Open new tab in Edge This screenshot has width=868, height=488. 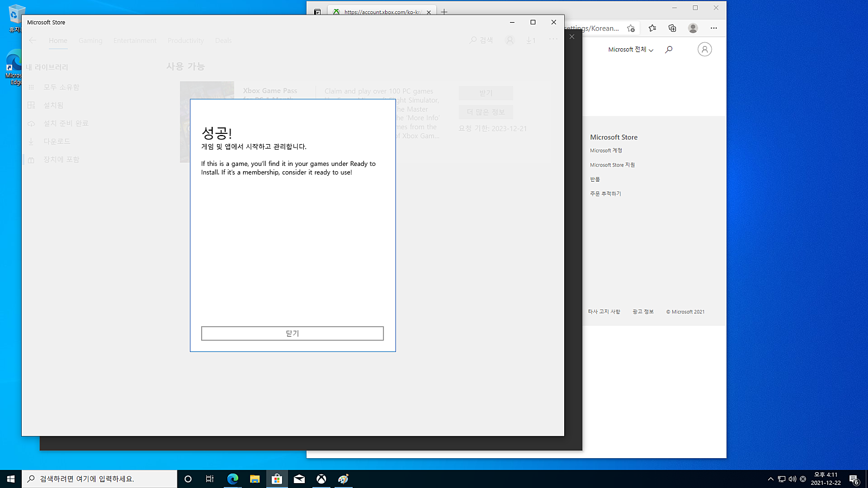(x=444, y=11)
